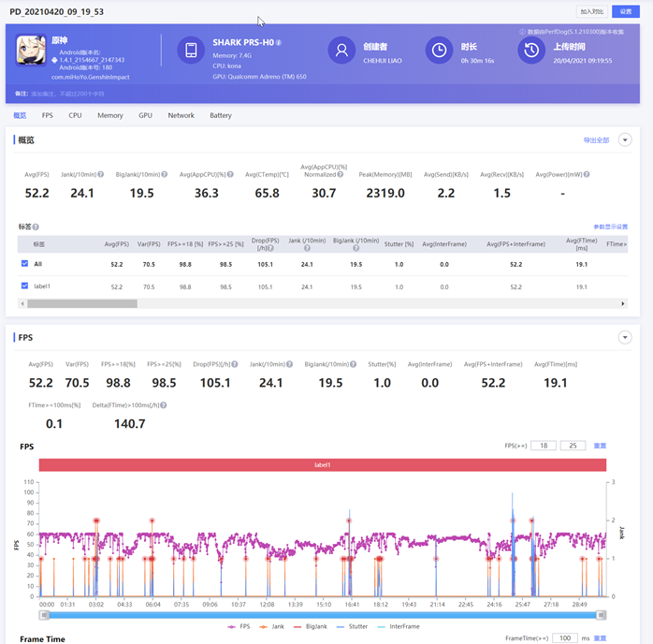Switch to the CPU tab
Viewport: 653px width, 644px height.
pyautogui.click(x=75, y=115)
